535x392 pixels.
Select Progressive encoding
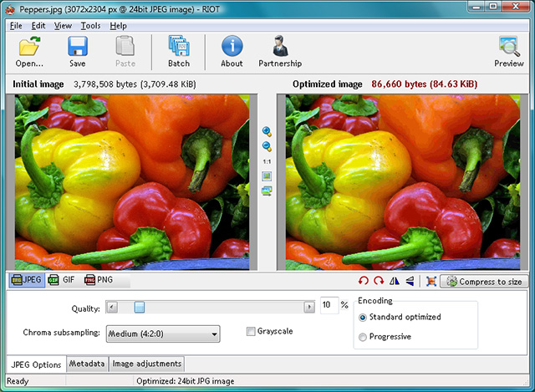coord(363,337)
